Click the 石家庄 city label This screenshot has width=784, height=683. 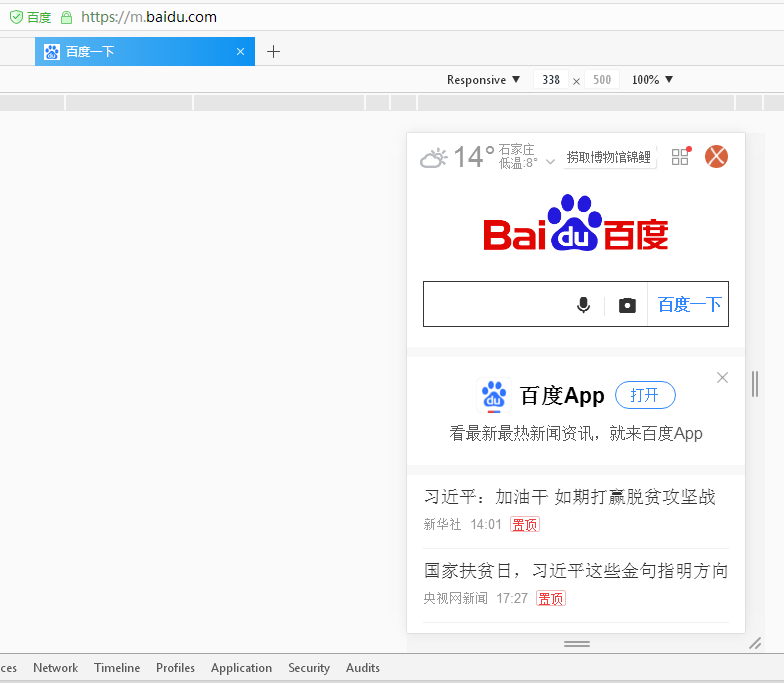coord(516,150)
